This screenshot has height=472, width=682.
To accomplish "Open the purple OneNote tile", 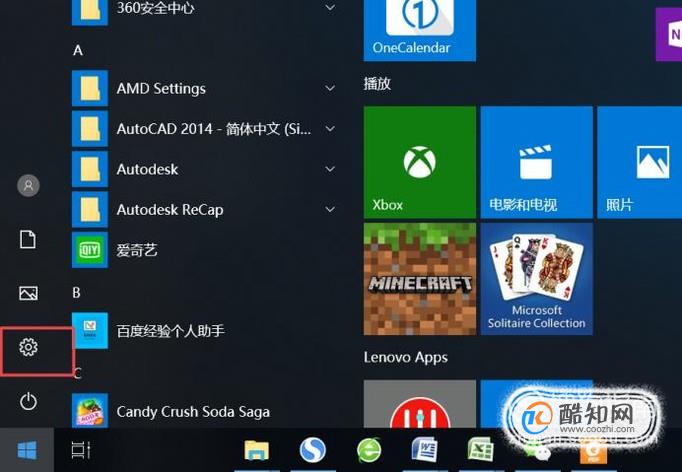I will coord(669,35).
